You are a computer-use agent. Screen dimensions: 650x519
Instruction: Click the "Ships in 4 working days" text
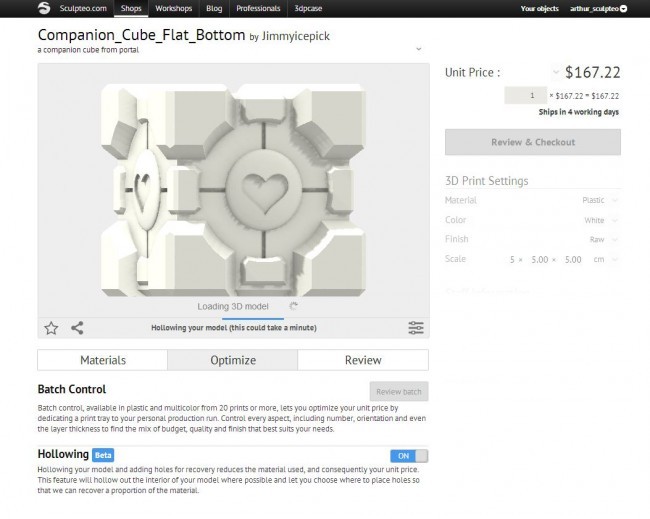tap(578, 112)
